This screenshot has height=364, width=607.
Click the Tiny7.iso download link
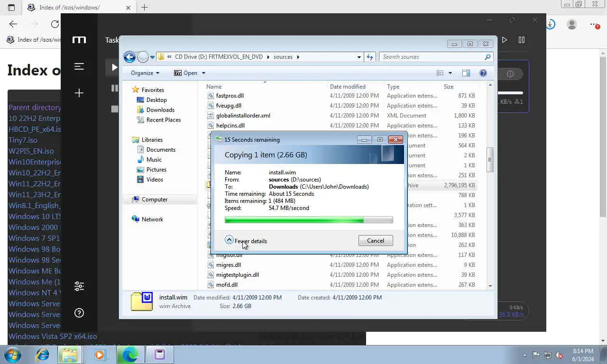[x=23, y=140]
